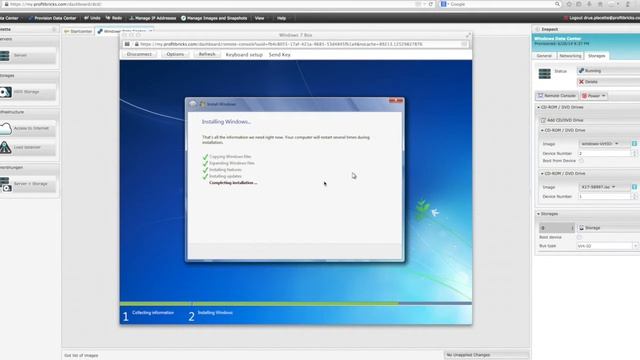
Task: Click Keyboard setup in remote console
Action: [244, 55]
